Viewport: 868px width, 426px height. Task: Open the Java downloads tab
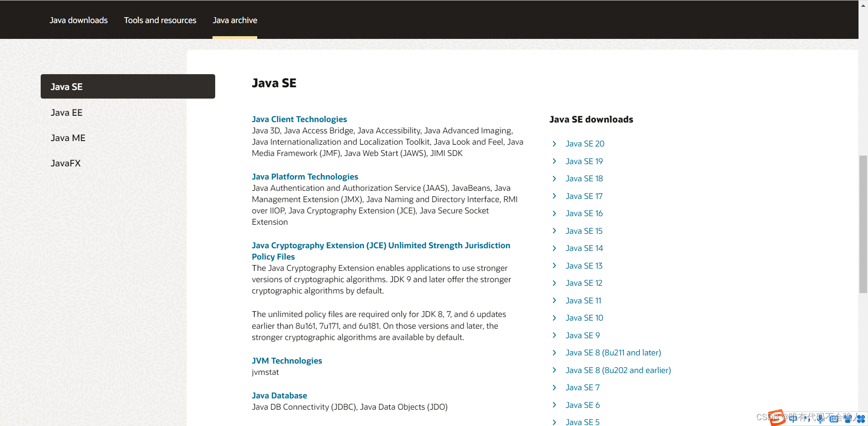pyautogui.click(x=79, y=20)
